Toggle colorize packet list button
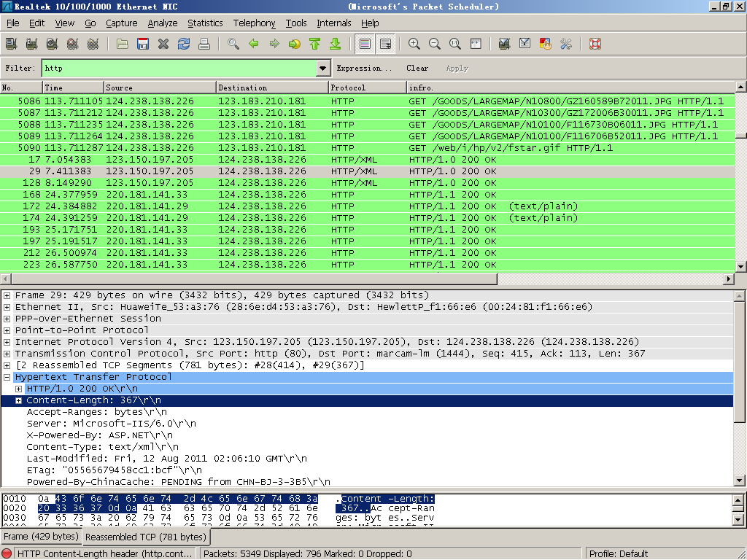The height and width of the screenshot is (560, 747). pos(365,44)
